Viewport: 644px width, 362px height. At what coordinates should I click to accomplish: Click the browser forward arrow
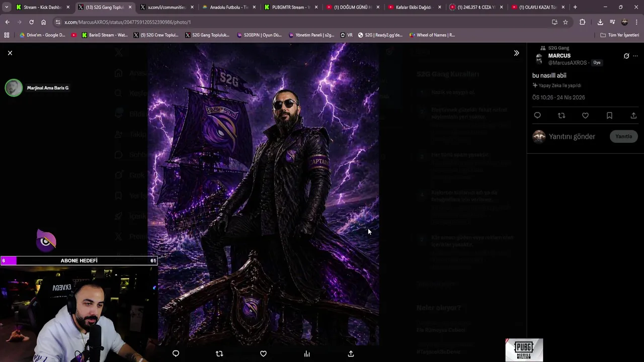[x=19, y=22]
